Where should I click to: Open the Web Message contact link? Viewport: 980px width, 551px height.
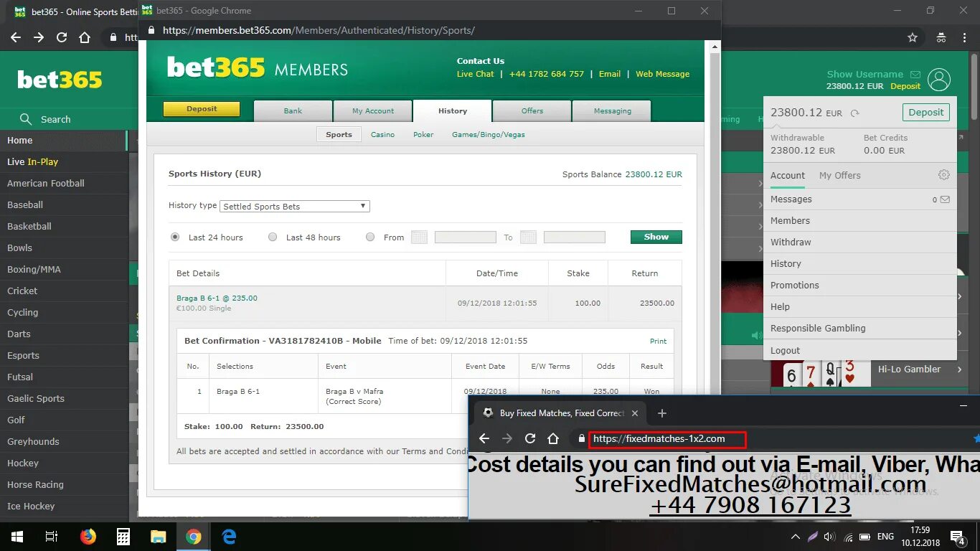tap(662, 74)
